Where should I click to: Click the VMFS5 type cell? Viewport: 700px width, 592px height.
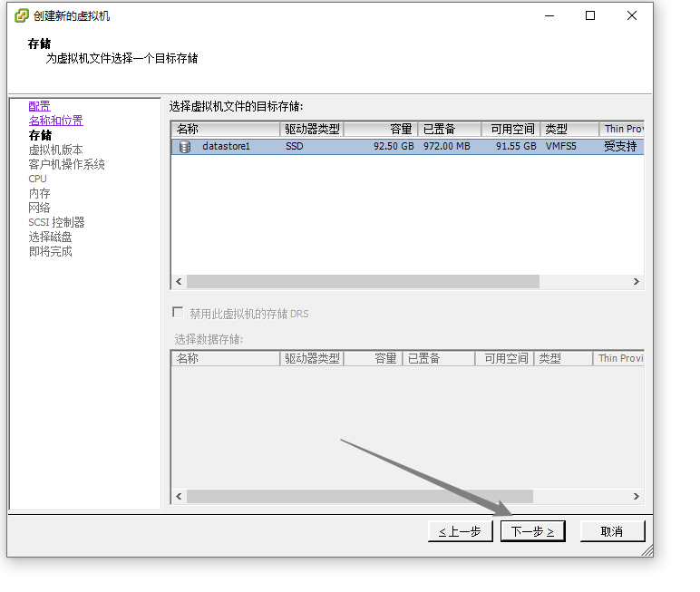560,146
